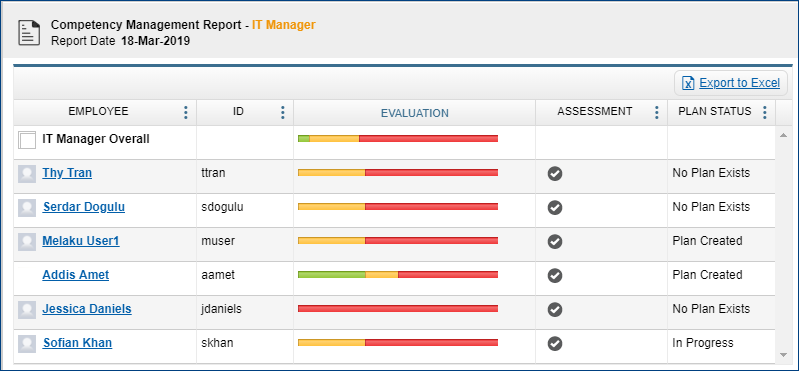Click Sofian Khan's 'In Progress' status
799x371 pixels.
(703, 343)
